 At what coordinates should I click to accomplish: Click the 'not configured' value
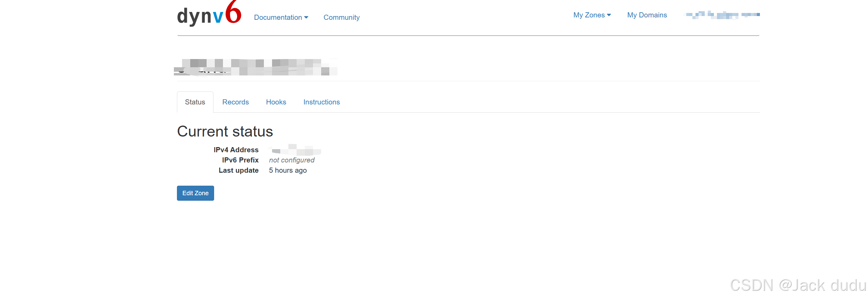coord(292,160)
